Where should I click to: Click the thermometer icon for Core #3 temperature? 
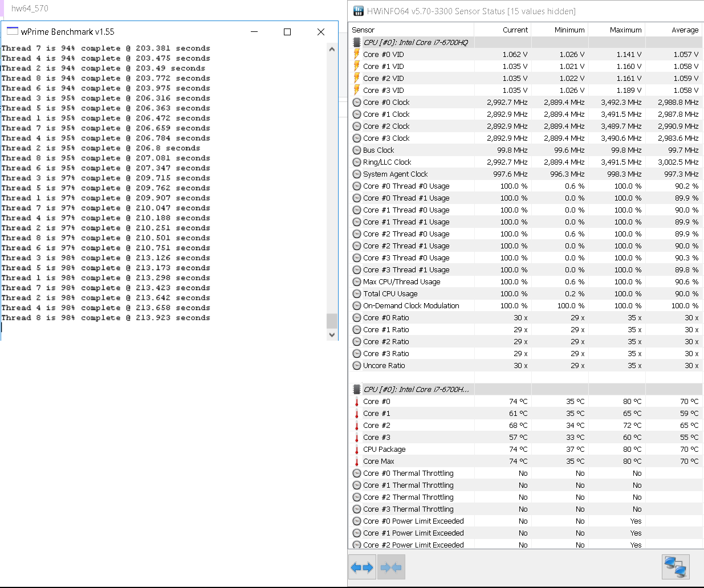tap(357, 437)
